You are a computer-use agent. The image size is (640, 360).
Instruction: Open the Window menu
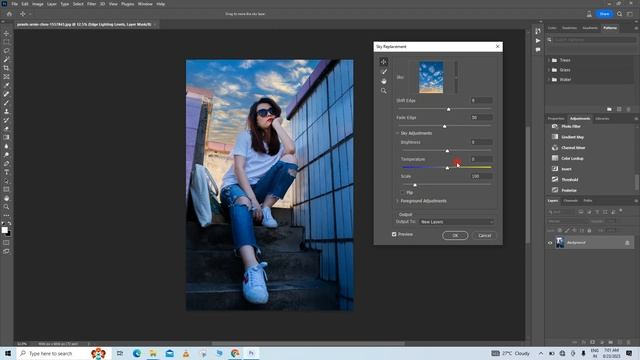click(145, 4)
